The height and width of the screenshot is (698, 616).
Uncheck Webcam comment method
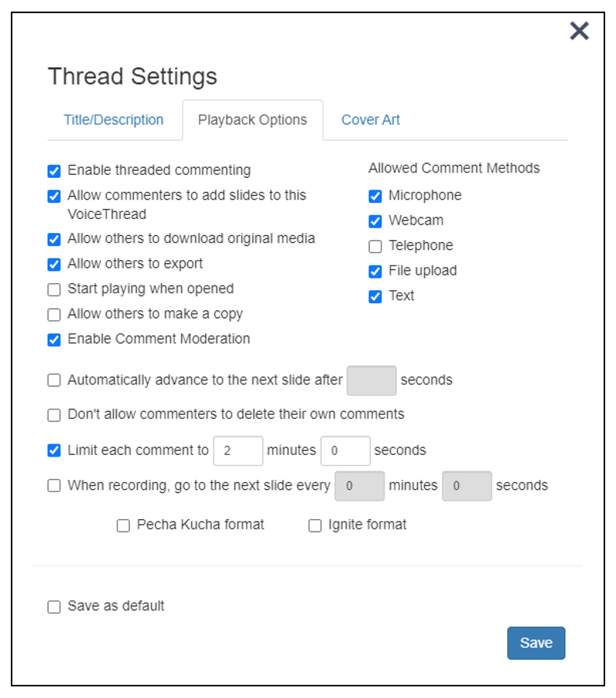tap(375, 221)
